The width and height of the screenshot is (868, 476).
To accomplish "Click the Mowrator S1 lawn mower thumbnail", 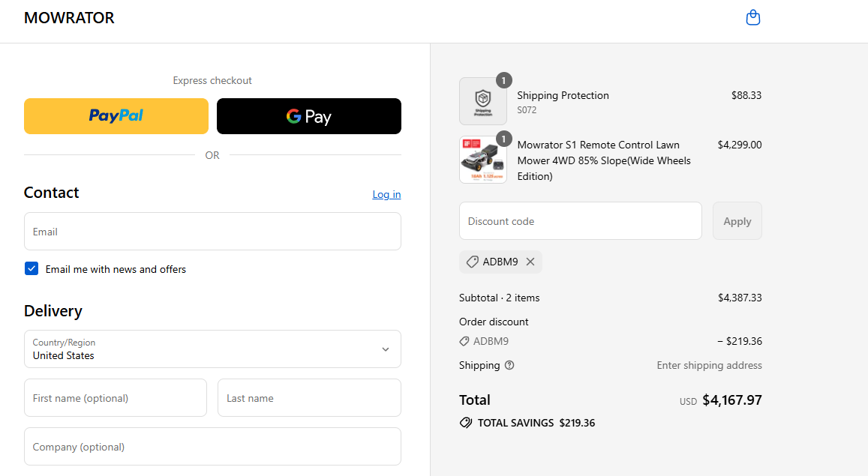I will (482, 160).
